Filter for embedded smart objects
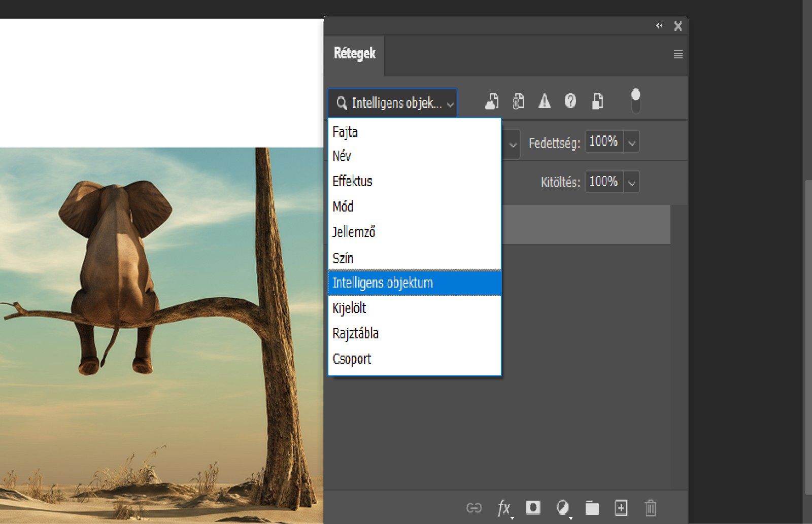Screen dimensions: 812x524 click(597, 101)
